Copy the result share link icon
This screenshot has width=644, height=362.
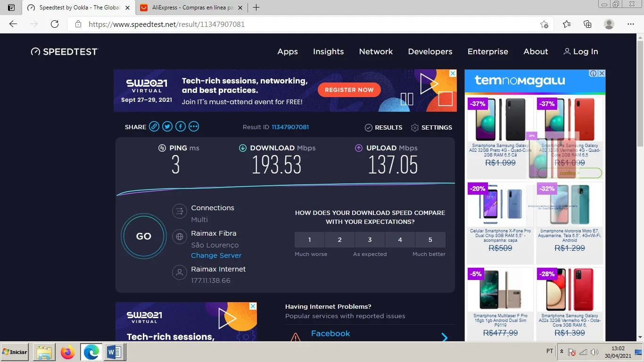154,126
